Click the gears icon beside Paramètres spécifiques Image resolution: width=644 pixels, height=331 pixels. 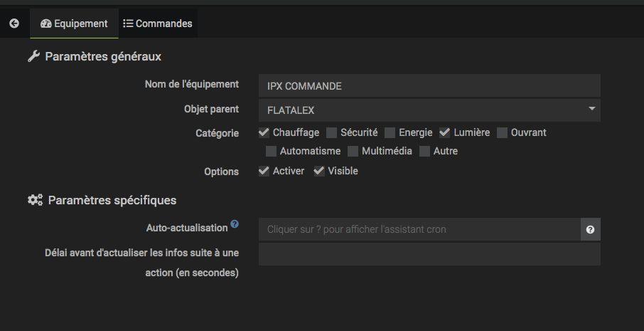coord(35,200)
